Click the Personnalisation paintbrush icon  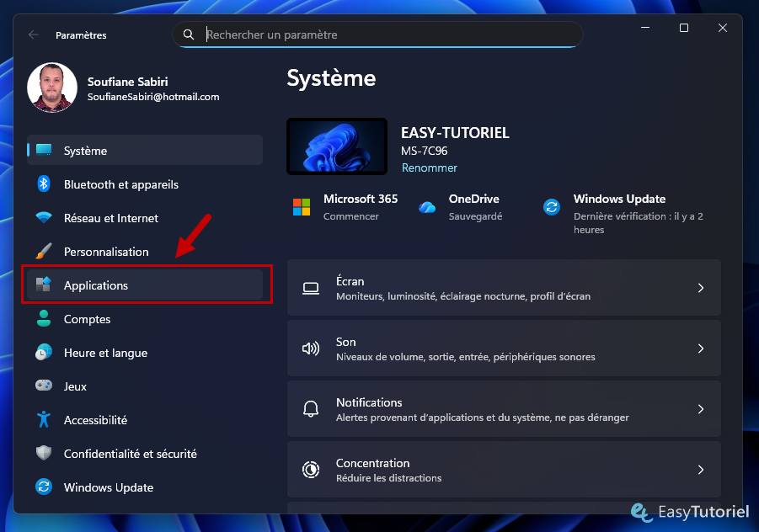[44, 251]
